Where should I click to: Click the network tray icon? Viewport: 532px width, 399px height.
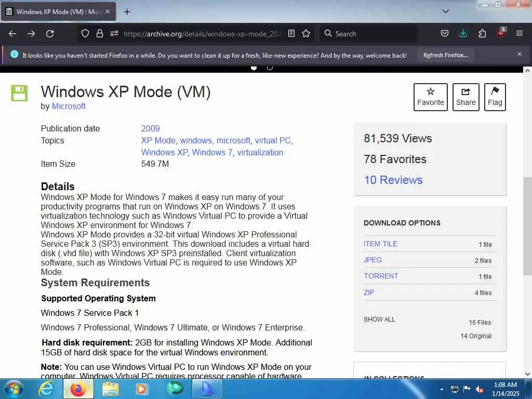[454, 389]
